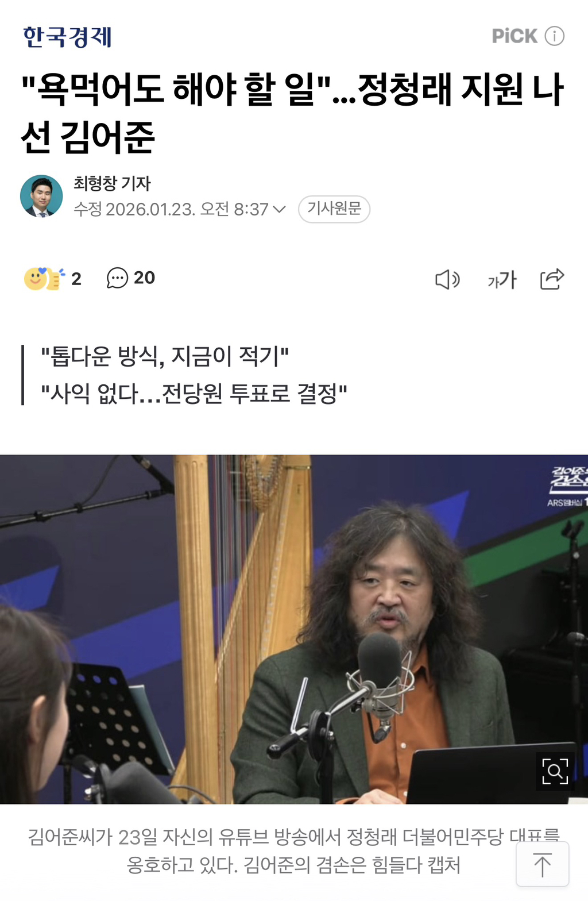Click the article headline text

[293, 113]
